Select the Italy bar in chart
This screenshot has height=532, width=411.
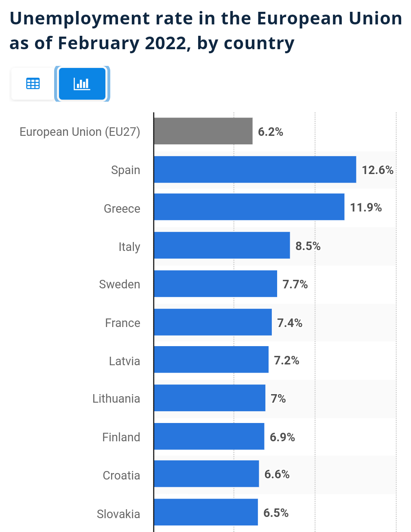click(x=222, y=245)
